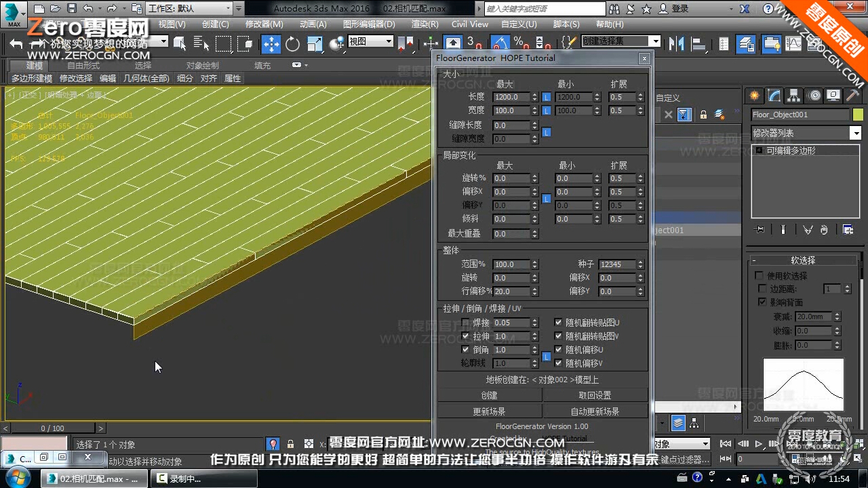Toggle the 倒角 checkbox

[465, 350]
